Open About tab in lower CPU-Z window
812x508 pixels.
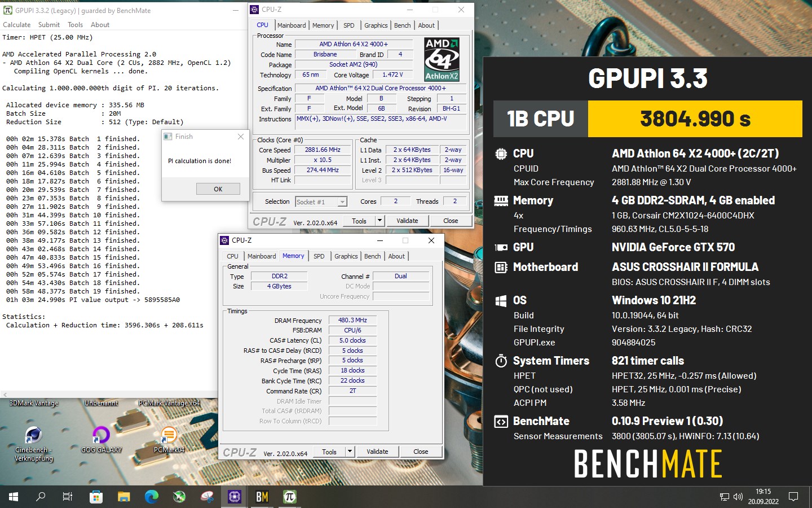click(x=396, y=256)
